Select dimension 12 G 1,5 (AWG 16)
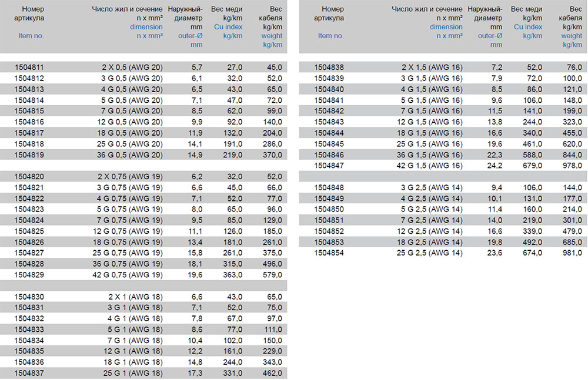The height and width of the screenshot is (380, 588). click(x=430, y=122)
